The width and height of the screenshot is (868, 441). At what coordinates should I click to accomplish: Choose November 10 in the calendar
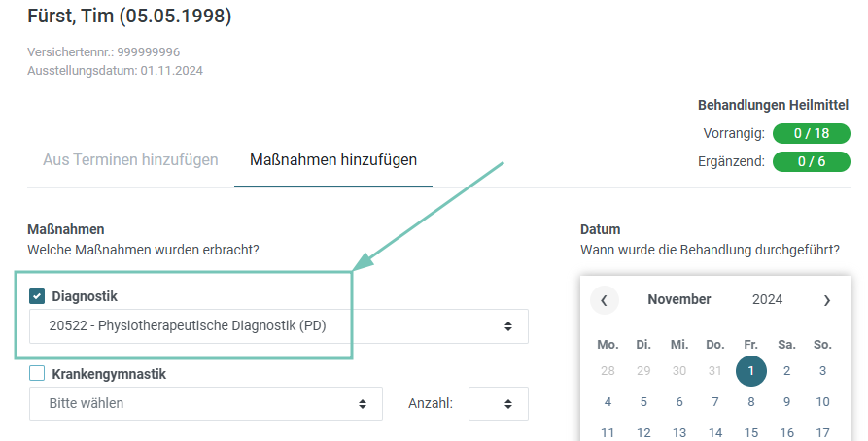(822, 402)
